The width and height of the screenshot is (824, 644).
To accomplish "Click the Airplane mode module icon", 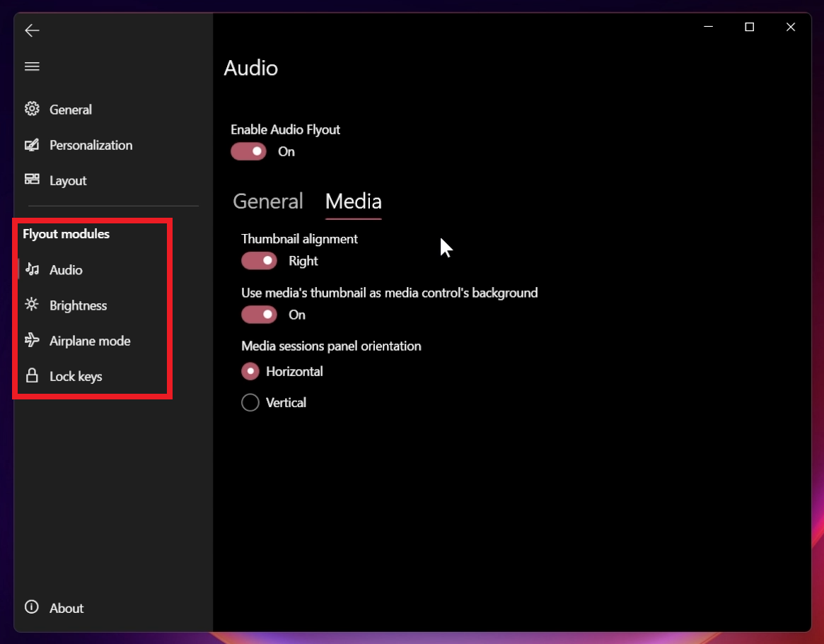I will coord(33,340).
